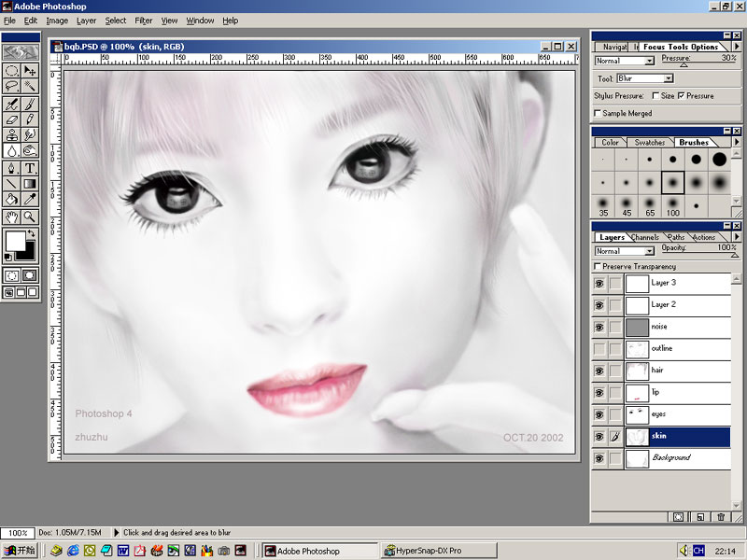
Task: Open the Filter menu
Action: click(x=144, y=21)
